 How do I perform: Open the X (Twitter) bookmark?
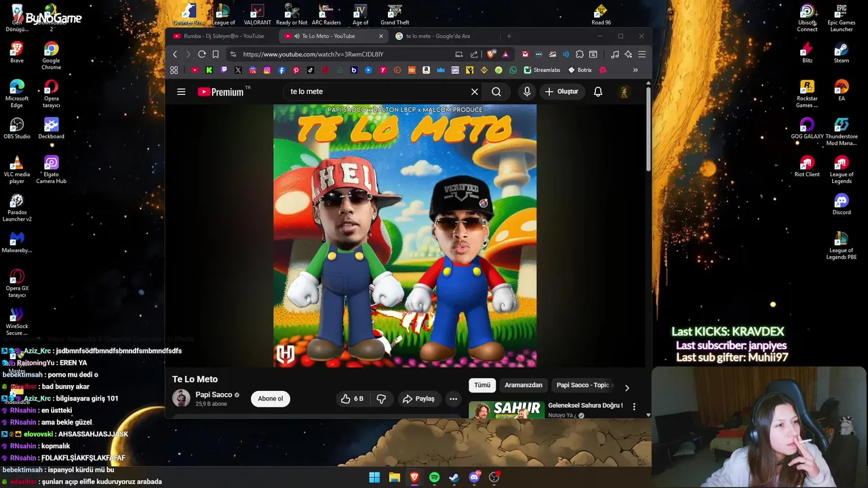238,70
